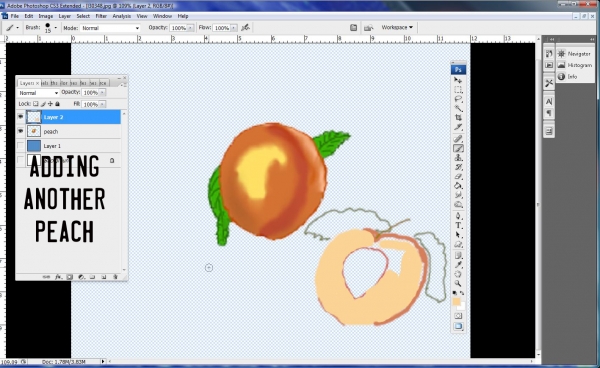This screenshot has height=368, width=600.
Task: Select the Magic Wand tool
Action: point(458,108)
